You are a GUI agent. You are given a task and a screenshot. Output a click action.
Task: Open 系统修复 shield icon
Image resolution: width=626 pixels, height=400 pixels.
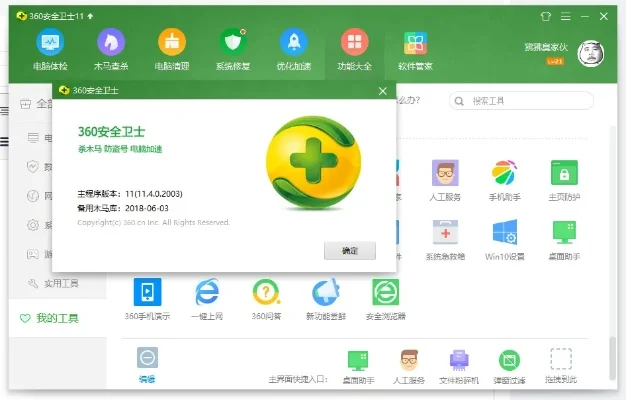pos(233,44)
